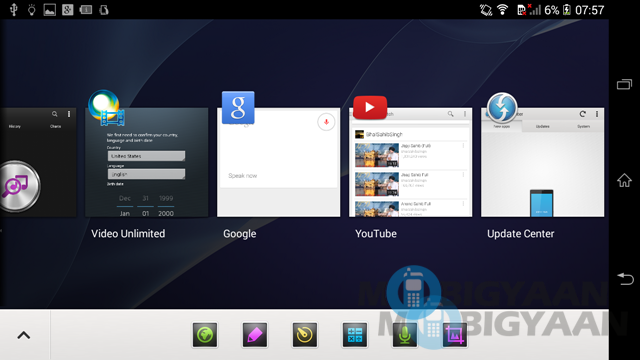640x360 pixels.
Task: Launch the screen capture small app icon
Action: click(454, 335)
